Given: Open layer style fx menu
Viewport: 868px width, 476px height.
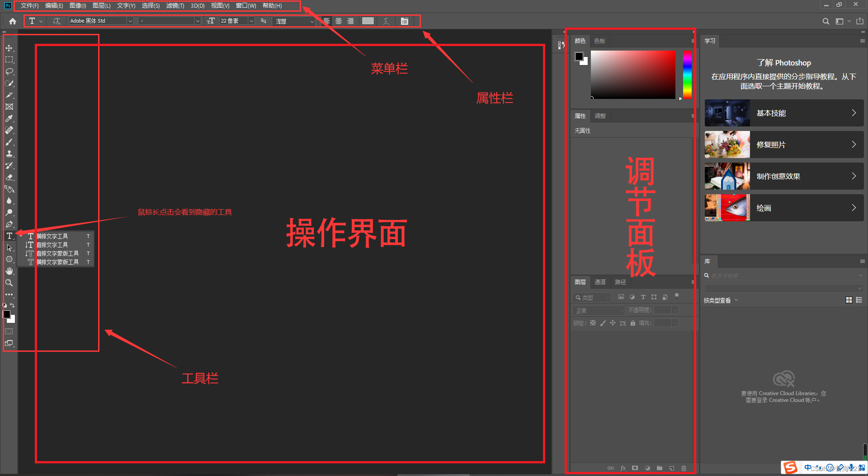Looking at the screenshot, I should point(623,468).
